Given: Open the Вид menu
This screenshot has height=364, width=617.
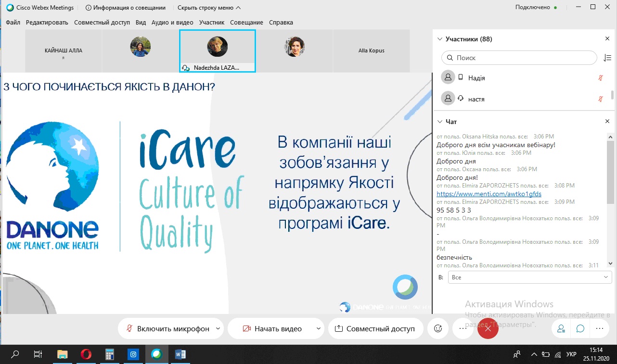Looking at the screenshot, I should point(141,22).
